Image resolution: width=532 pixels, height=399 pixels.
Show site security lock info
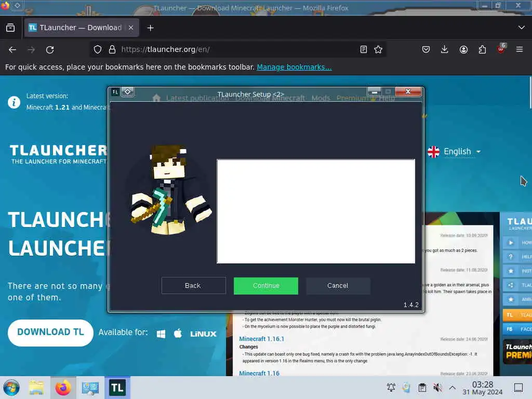click(112, 49)
